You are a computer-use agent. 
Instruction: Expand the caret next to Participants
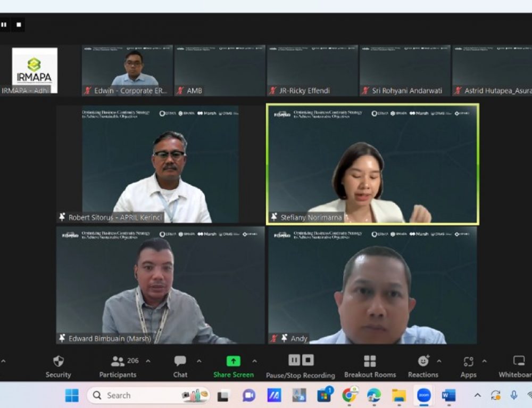click(x=148, y=361)
